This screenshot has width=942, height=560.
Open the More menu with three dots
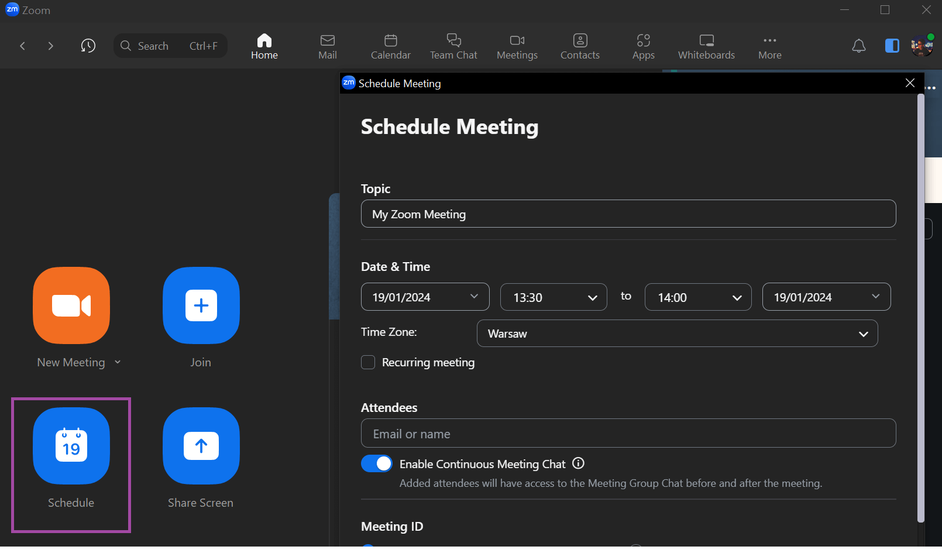click(770, 46)
